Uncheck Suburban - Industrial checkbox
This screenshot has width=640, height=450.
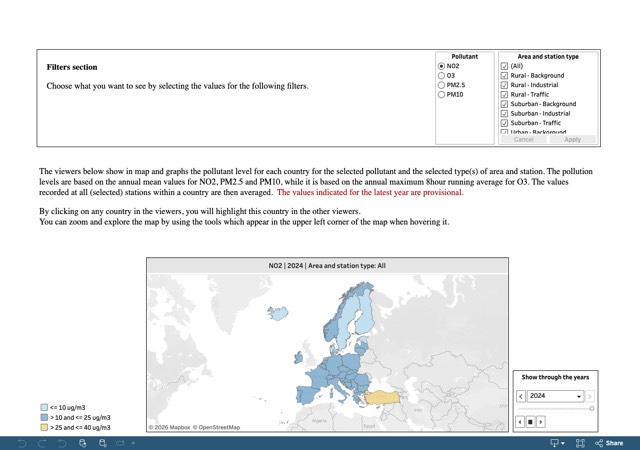pyautogui.click(x=504, y=114)
